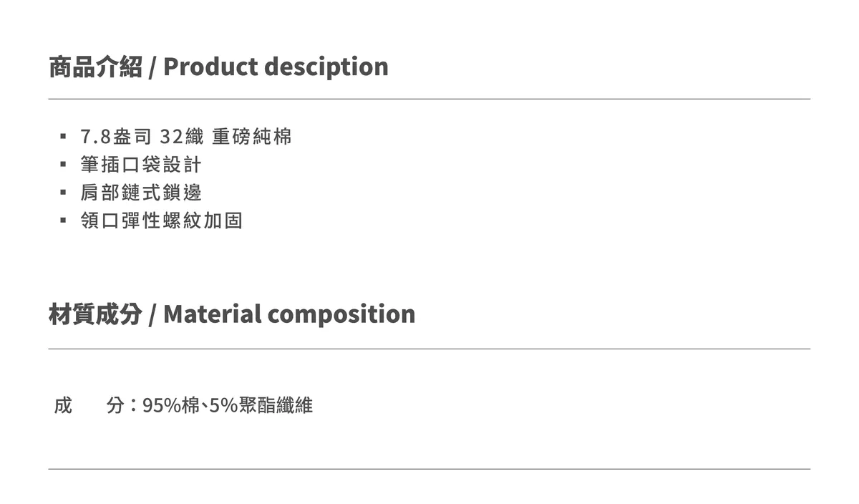The height and width of the screenshot is (504, 859).
Task: Click the "商品介紹" heading text
Action: click(95, 67)
